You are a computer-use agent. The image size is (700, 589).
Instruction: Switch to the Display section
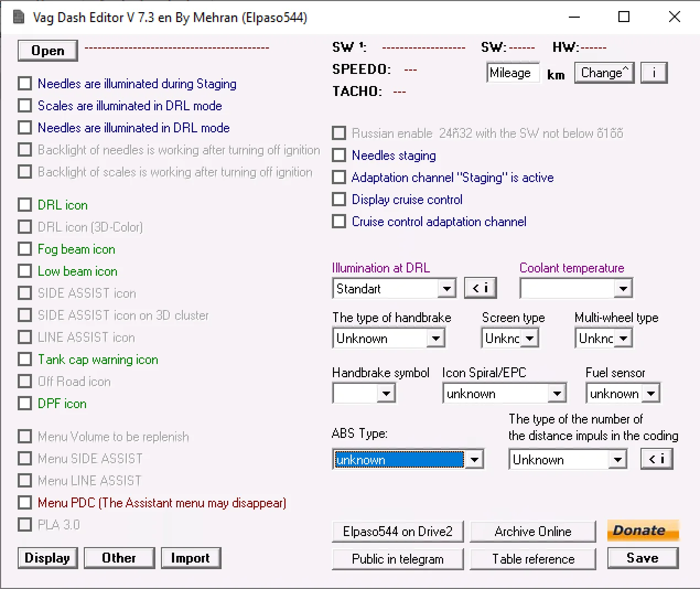tap(47, 558)
